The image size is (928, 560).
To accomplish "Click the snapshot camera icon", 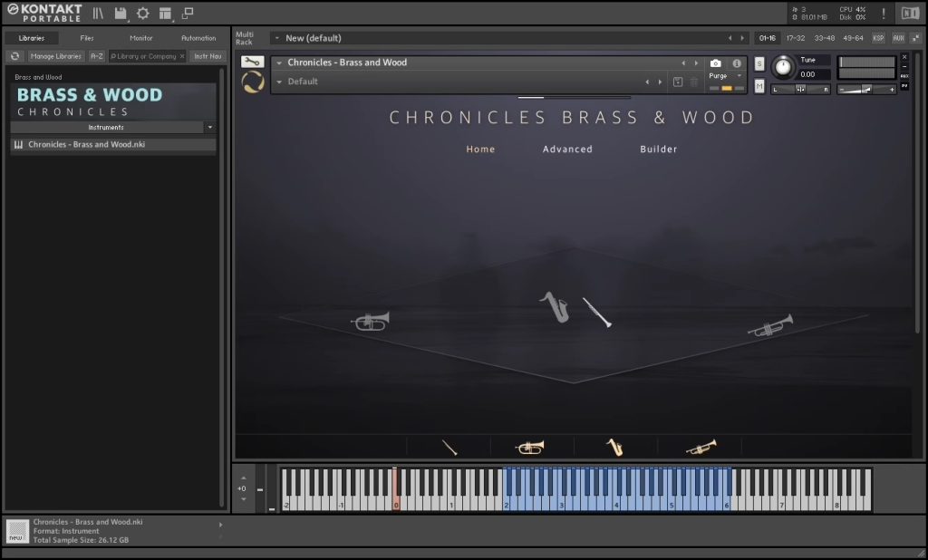I will (716, 63).
